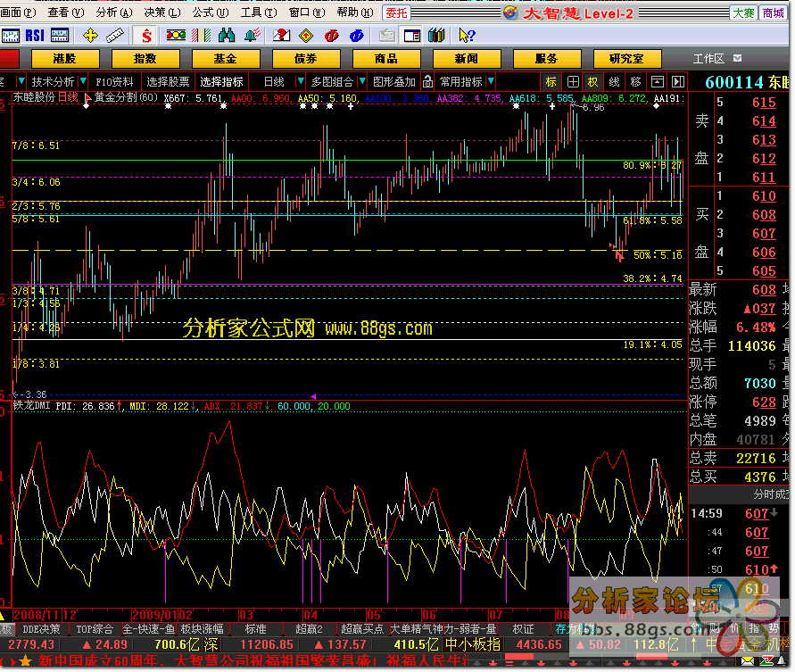The height and width of the screenshot is (672, 795).
Task: Expand the 常用指标 dropdown arrow
Action: (490, 81)
